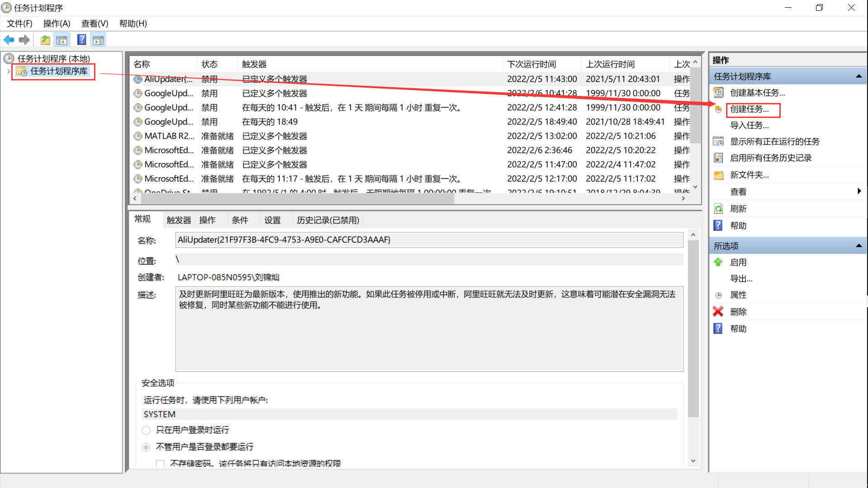Click the red X delete icon
The width and height of the screenshot is (868, 488).
coord(718,312)
